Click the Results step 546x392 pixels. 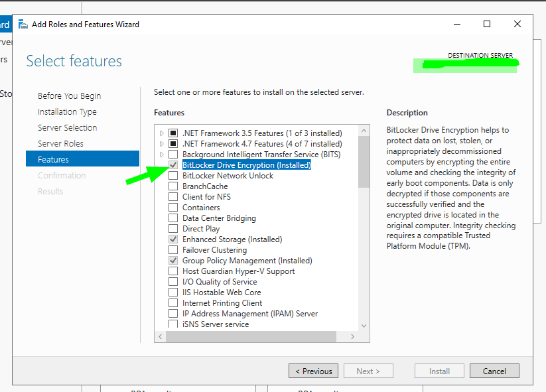(50, 191)
